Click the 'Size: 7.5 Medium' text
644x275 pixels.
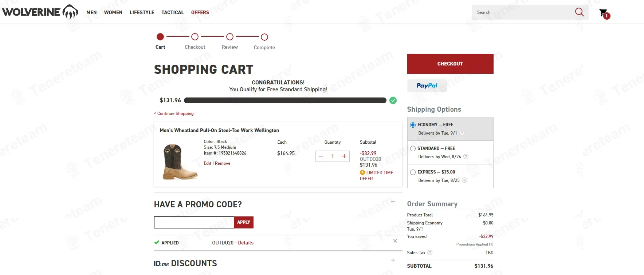tap(220, 147)
